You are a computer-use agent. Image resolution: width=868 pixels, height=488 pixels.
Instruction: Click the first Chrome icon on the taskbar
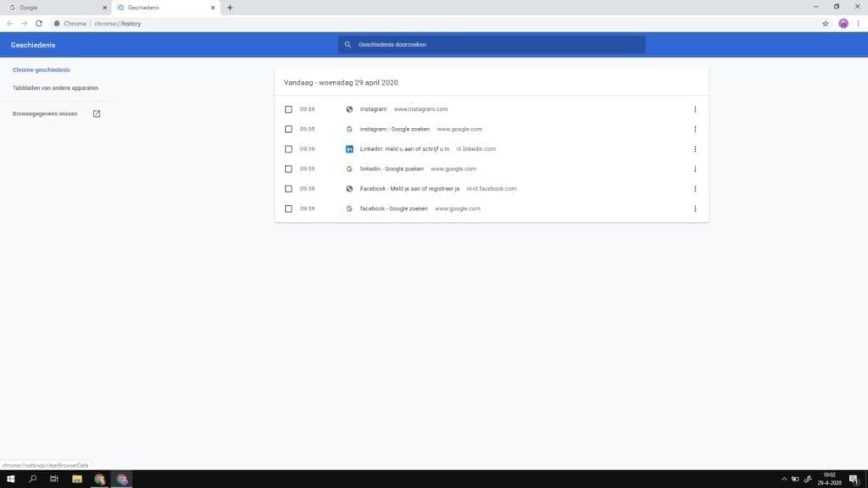pyautogui.click(x=100, y=480)
